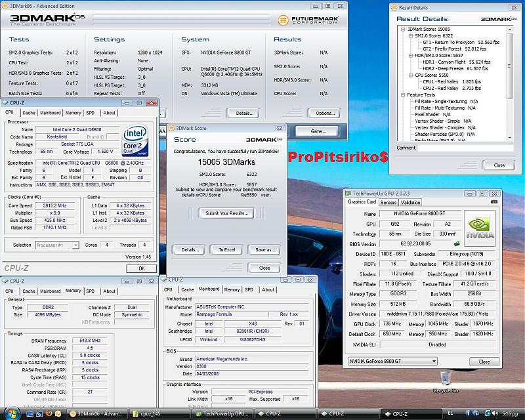Click the DRAM Frequency 543.8 MHz value
The image size is (525, 420).
point(90,341)
